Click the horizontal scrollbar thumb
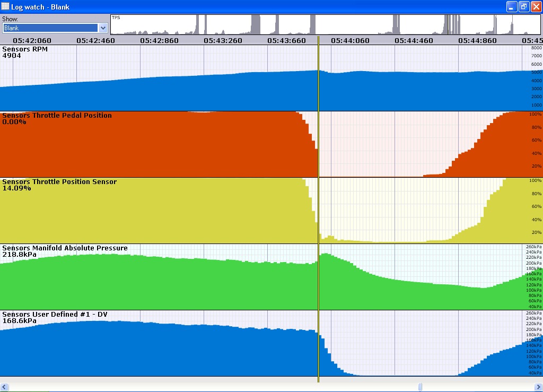Image resolution: width=543 pixels, height=392 pixels. (x=420, y=387)
